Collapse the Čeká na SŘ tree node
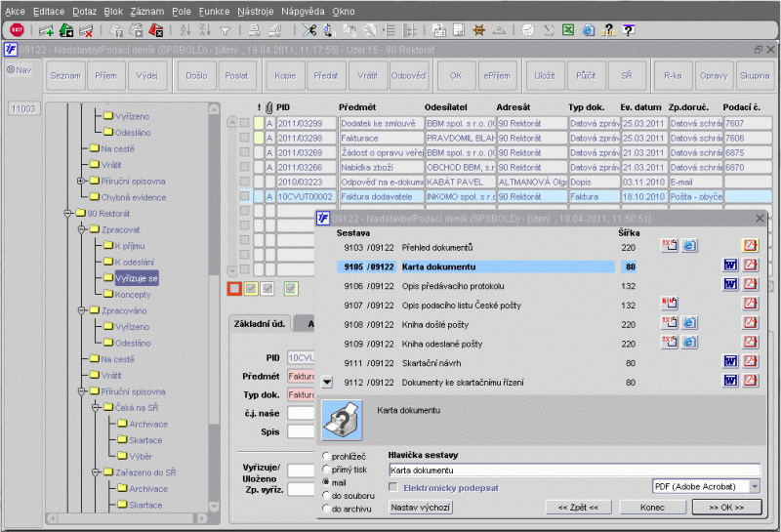 coord(96,408)
